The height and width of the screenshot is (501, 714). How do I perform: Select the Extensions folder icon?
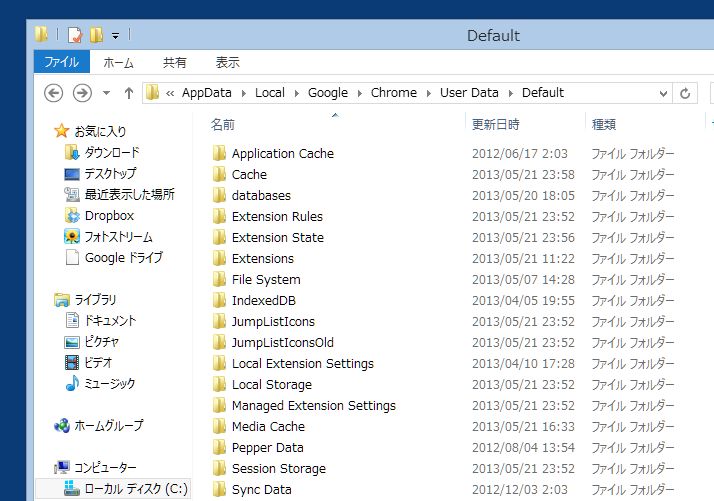[x=219, y=258]
